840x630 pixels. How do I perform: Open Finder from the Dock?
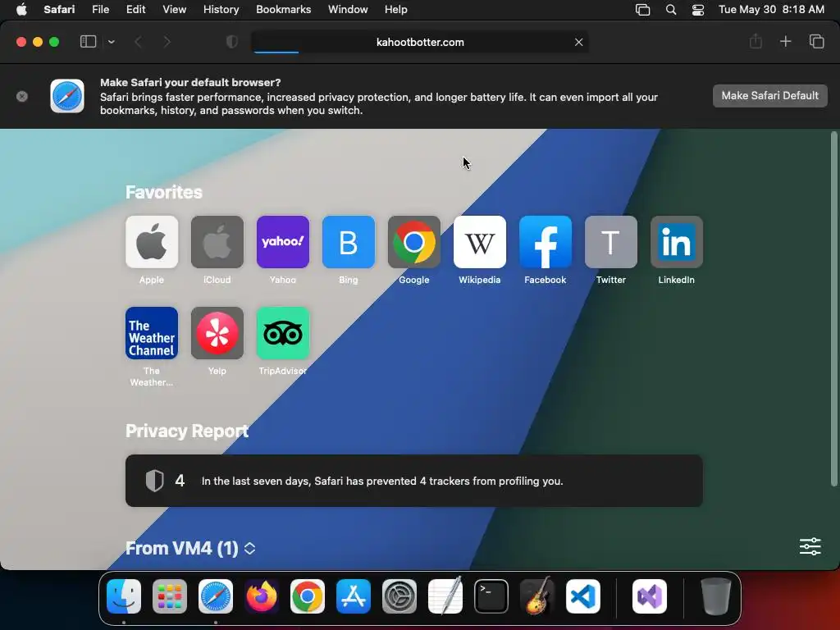124,596
